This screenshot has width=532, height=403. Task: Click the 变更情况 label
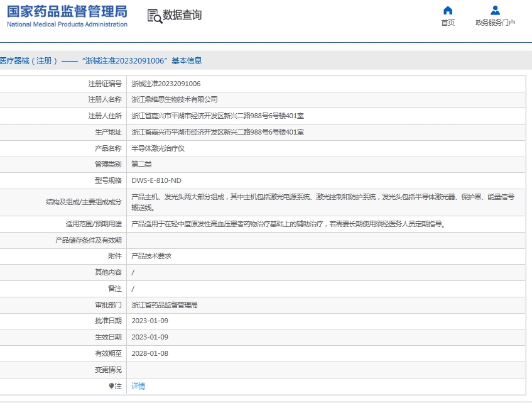108,370
